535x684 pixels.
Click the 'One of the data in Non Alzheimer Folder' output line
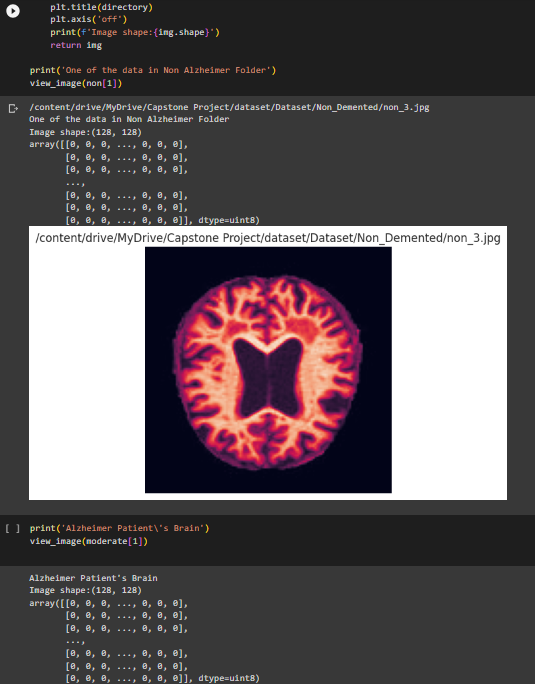click(x=129, y=119)
